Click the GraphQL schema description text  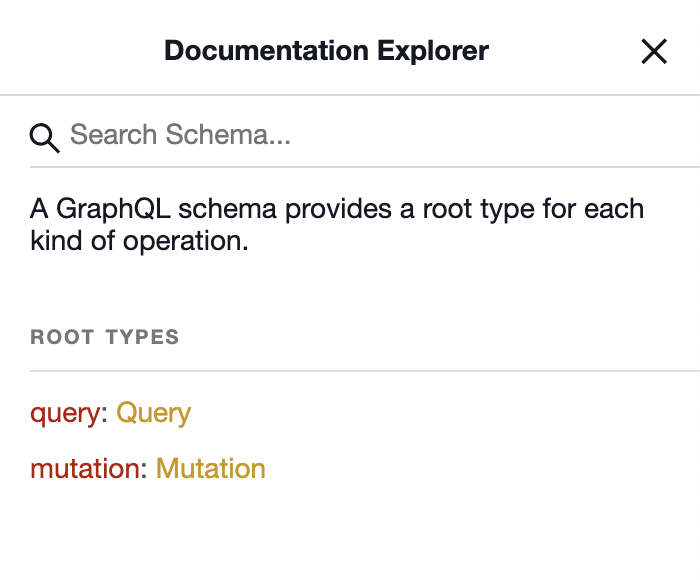pyautogui.click(x=337, y=210)
